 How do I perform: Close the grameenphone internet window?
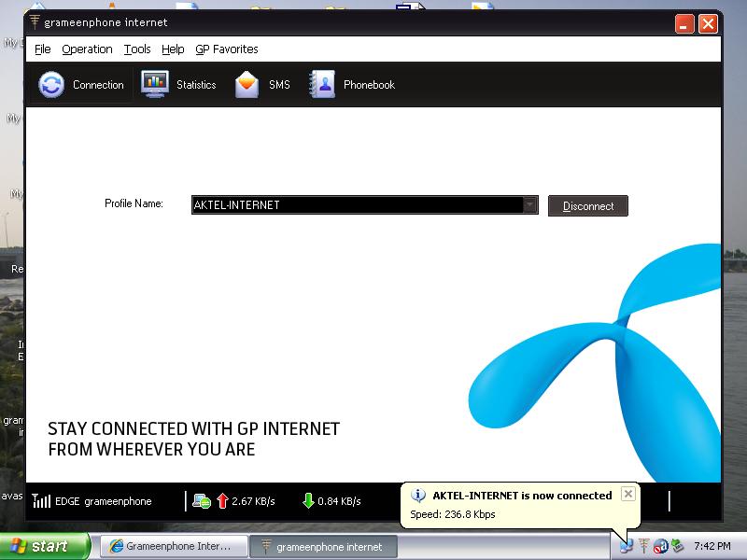click(708, 24)
